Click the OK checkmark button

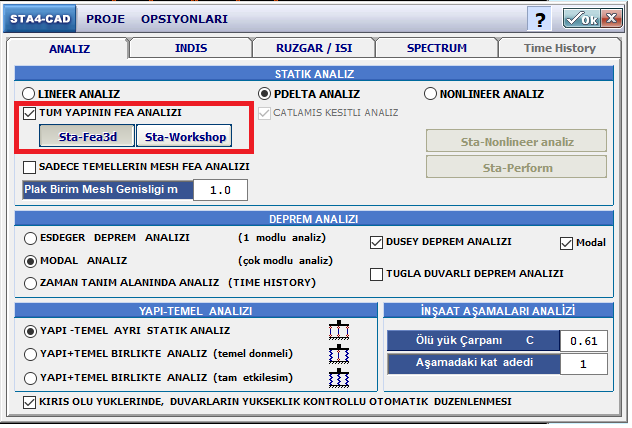pyautogui.click(x=581, y=18)
